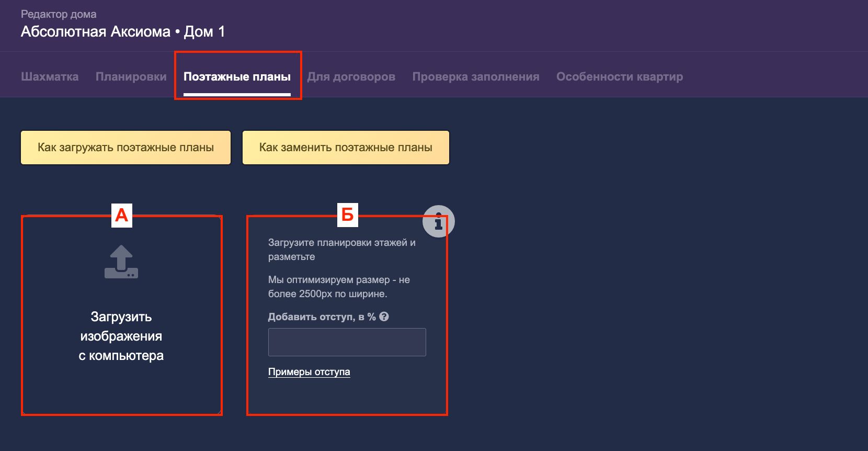Switch to Особенности квартир tab
The width and height of the screenshot is (868, 451).
pyautogui.click(x=620, y=76)
